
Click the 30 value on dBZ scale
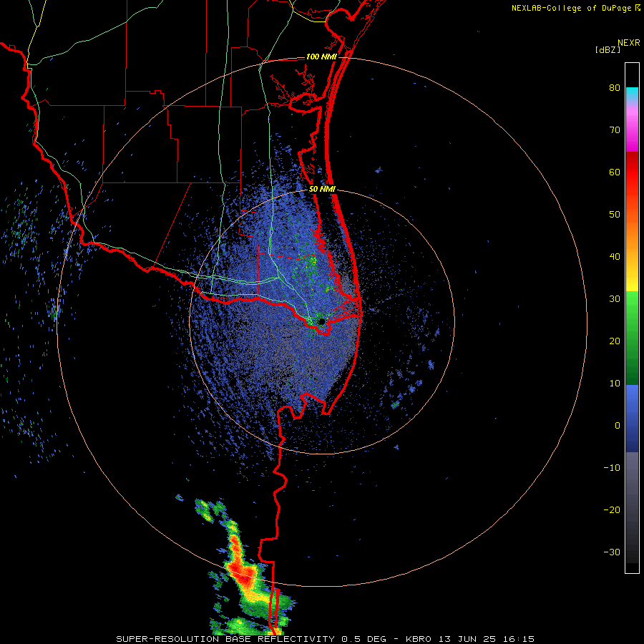point(615,299)
